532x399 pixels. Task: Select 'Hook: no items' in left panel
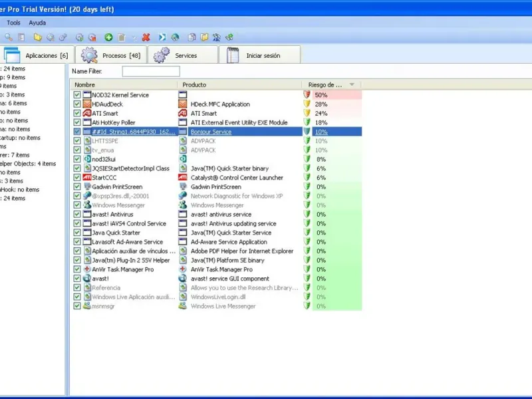(x=20, y=190)
